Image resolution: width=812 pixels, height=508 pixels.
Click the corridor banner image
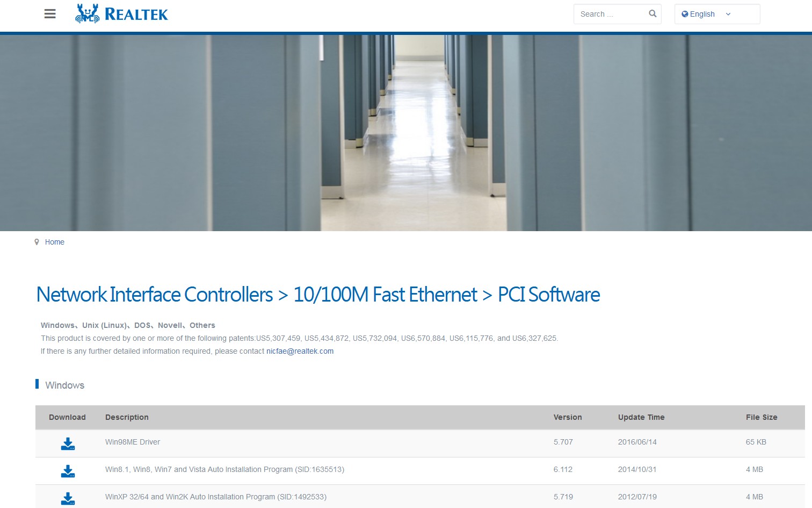pyautogui.click(x=406, y=133)
